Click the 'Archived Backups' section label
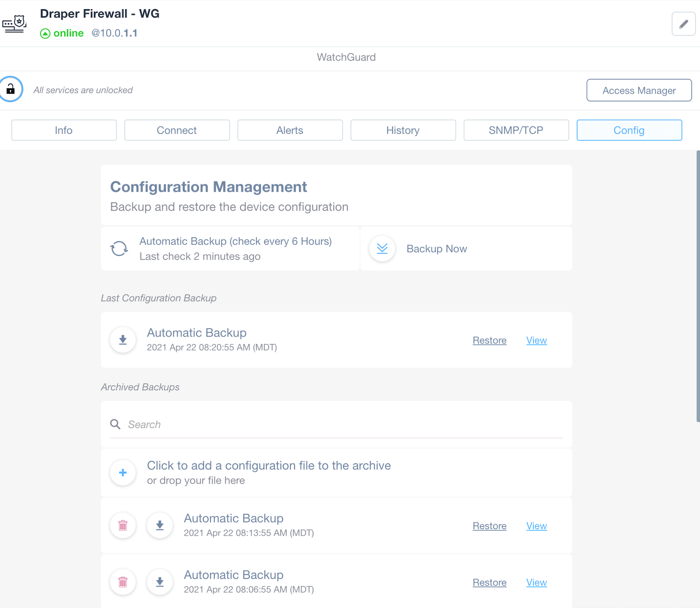 pyautogui.click(x=140, y=387)
